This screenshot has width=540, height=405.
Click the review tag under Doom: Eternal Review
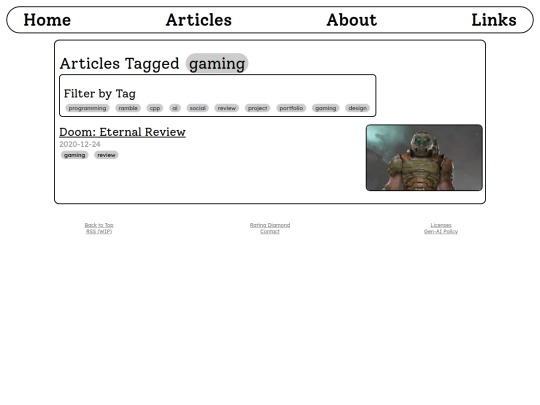click(106, 155)
